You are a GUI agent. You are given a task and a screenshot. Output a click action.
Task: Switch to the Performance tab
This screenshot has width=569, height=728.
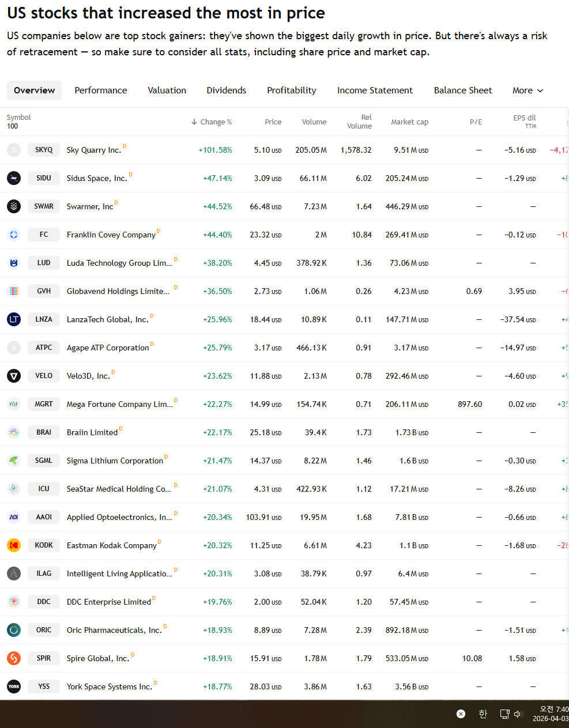click(x=101, y=90)
